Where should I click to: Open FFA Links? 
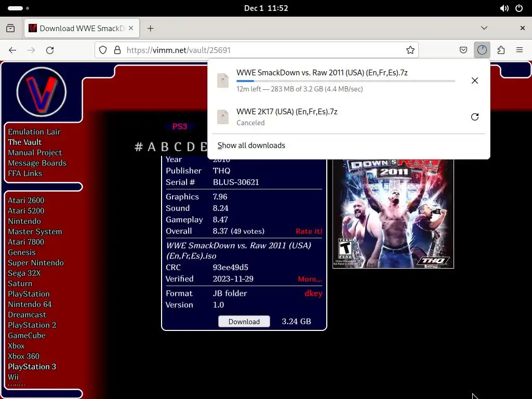pos(25,174)
